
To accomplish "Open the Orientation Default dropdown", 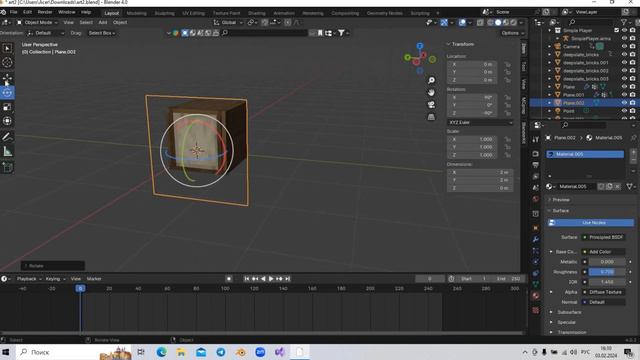I will [46, 33].
